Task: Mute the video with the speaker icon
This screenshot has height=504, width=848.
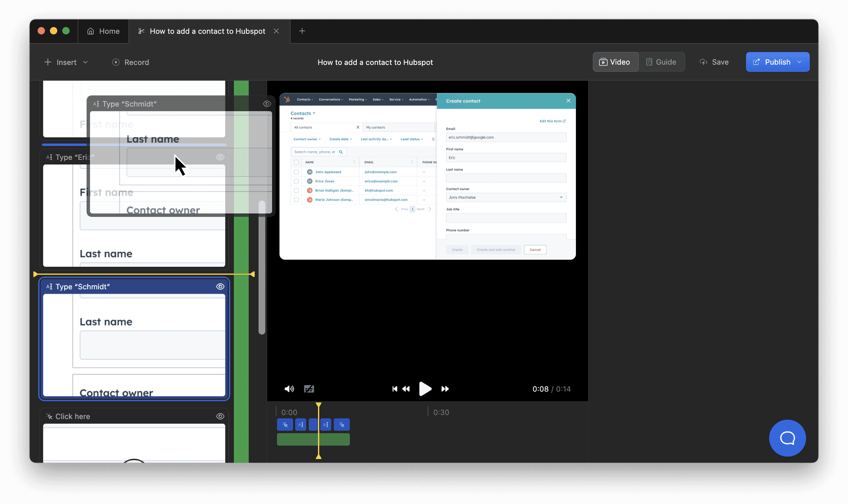Action: point(289,389)
